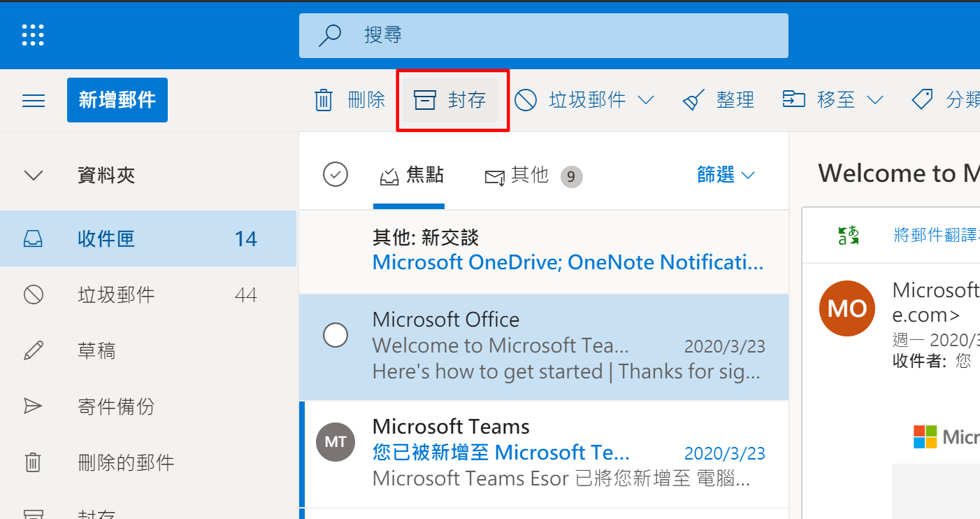Open the Microsoft Office welcome email
The image size is (980, 519).
544,347
